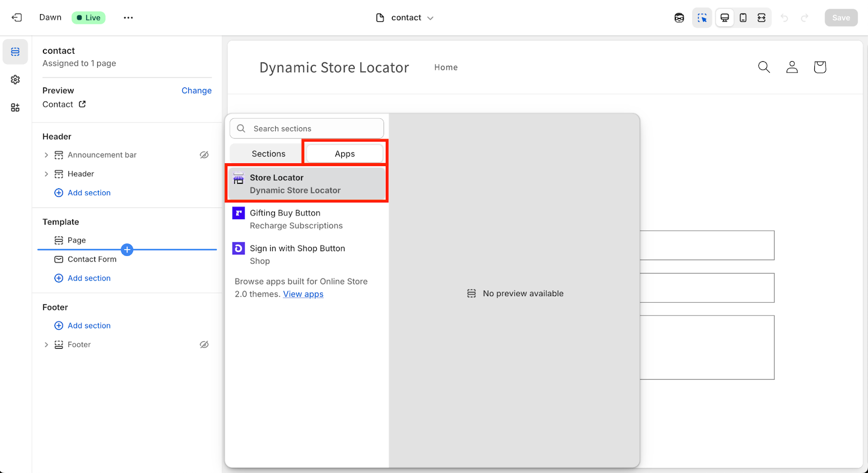868x473 pixels.
Task: Toggle the section inspector selector icon
Action: click(x=702, y=18)
